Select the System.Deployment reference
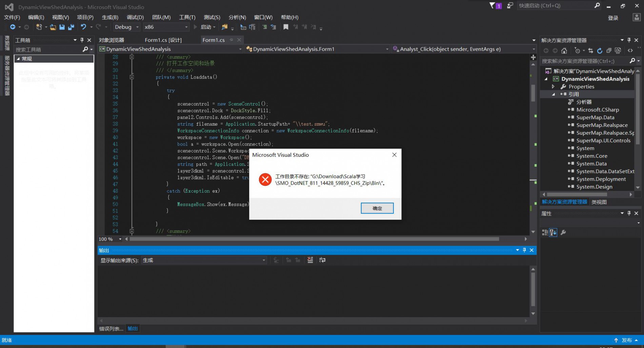 [601, 179]
